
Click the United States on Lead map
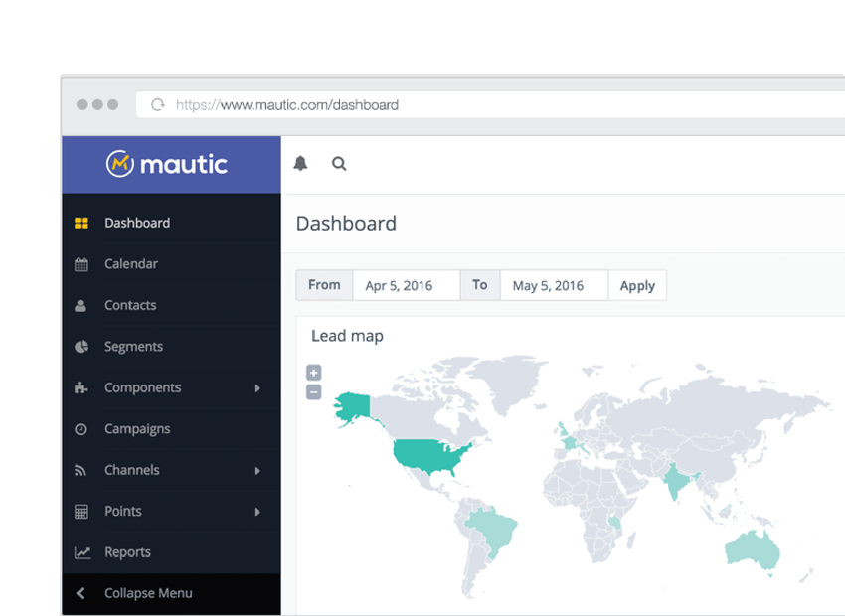coord(428,453)
